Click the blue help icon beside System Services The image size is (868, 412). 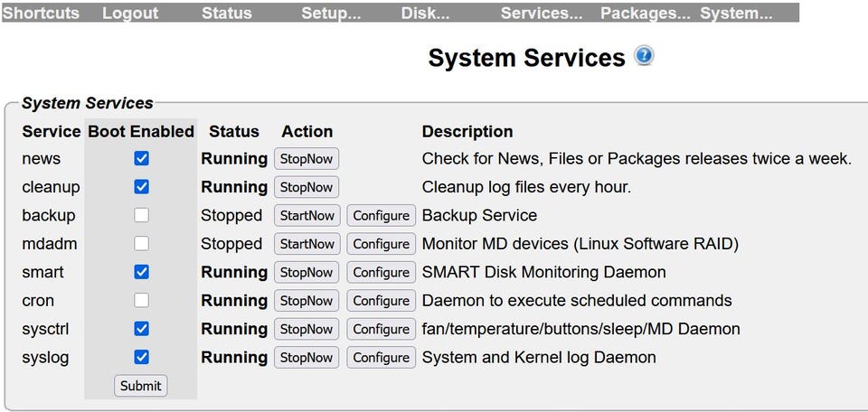[x=644, y=56]
